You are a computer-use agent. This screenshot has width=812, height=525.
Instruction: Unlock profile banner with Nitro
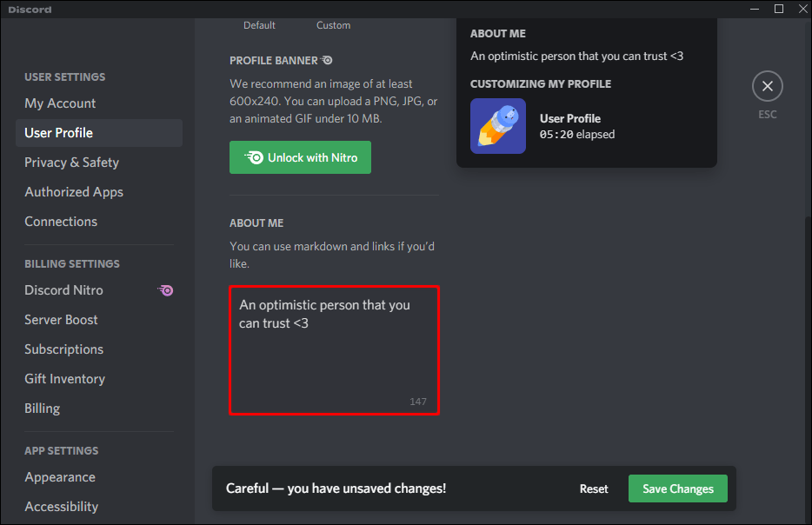click(300, 157)
